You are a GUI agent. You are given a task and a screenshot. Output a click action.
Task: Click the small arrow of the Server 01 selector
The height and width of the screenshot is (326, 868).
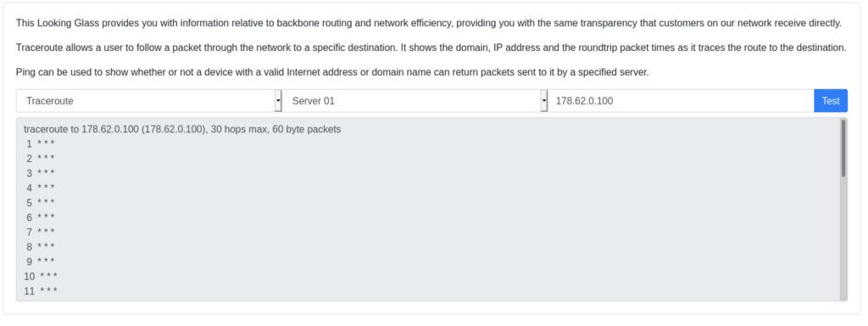[543, 101]
